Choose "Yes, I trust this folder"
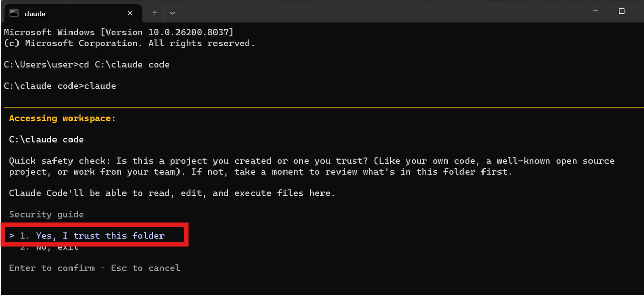This screenshot has width=644, height=295. (100, 236)
